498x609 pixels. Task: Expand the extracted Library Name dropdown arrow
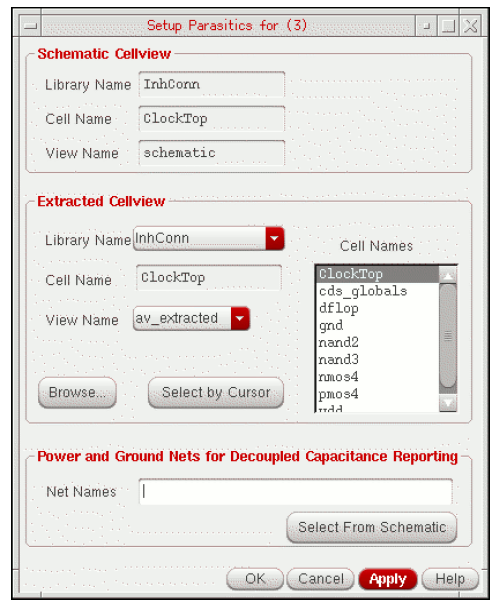pyautogui.click(x=275, y=238)
